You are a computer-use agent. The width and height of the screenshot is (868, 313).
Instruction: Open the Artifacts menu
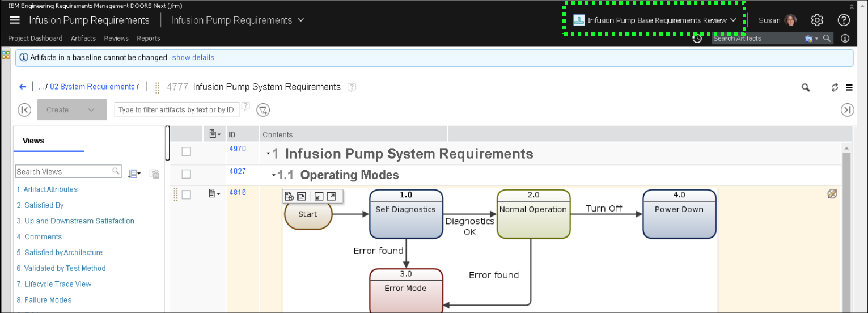83,39
